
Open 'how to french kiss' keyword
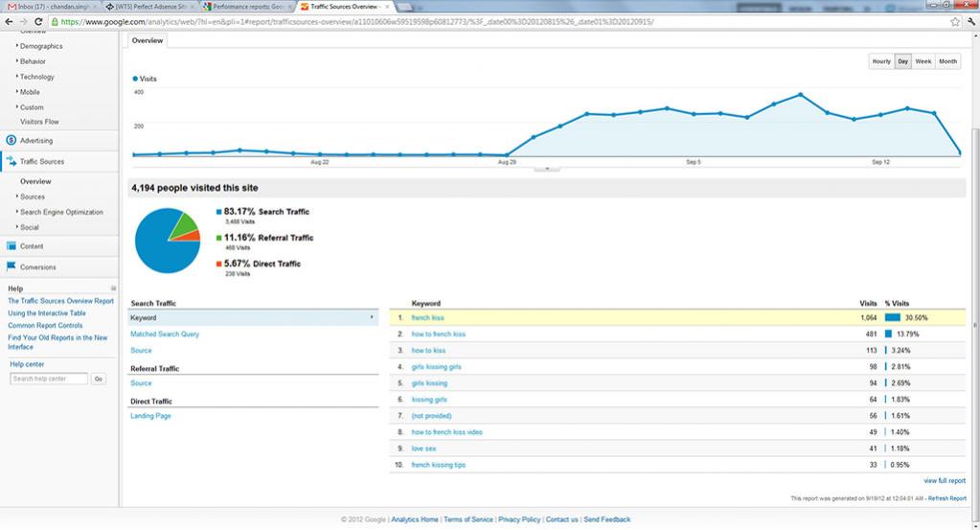(438, 334)
